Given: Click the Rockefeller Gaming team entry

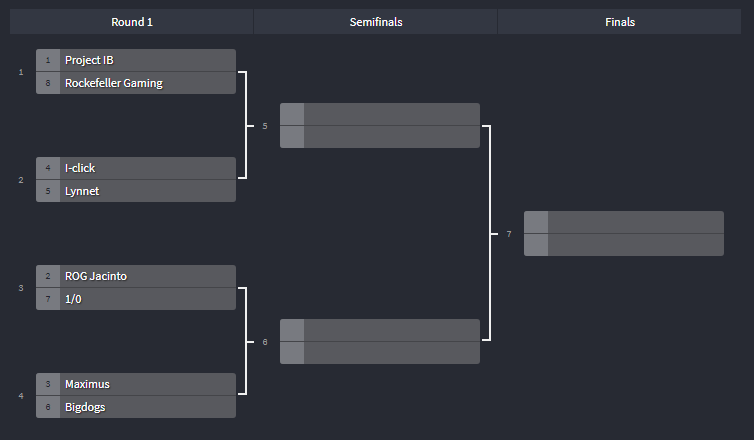Looking at the screenshot, I should [x=147, y=83].
